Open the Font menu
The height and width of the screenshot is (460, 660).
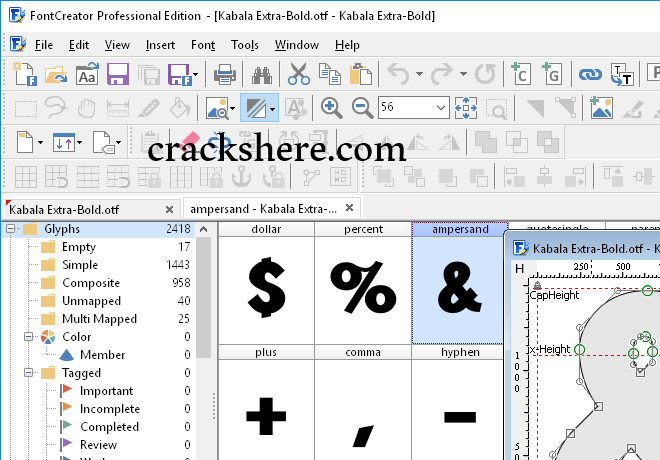click(x=203, y=45)
